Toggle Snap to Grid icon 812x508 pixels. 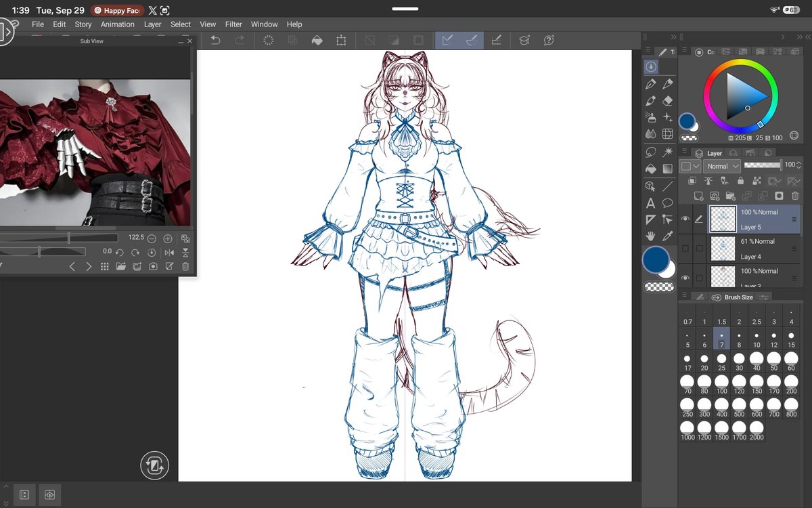tap(496, 41)
